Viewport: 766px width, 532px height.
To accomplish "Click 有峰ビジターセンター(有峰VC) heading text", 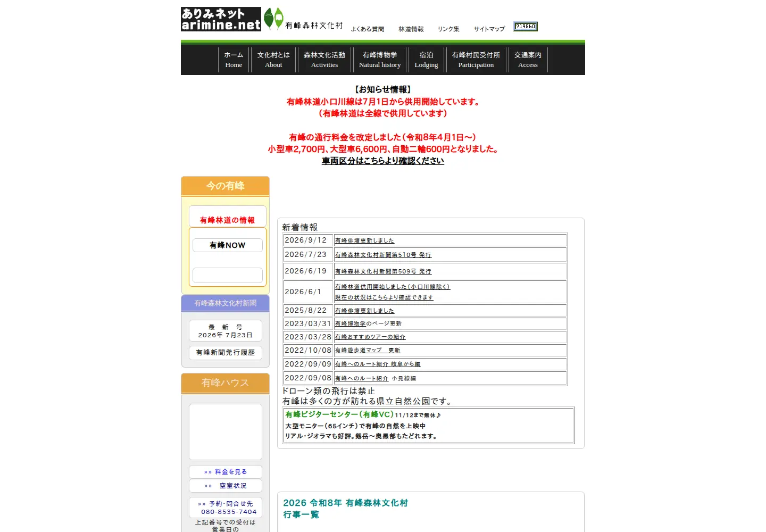I will point(339,414).
